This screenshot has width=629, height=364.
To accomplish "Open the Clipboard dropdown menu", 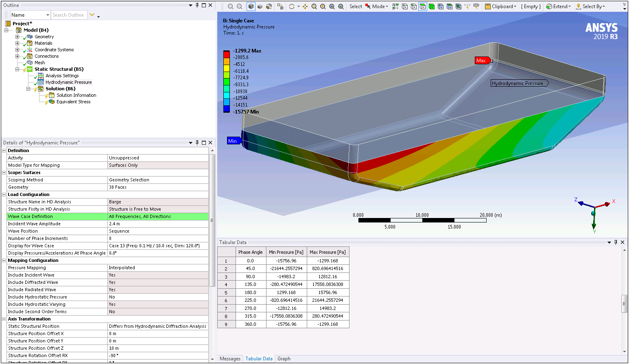I will [x=501, y=7].
